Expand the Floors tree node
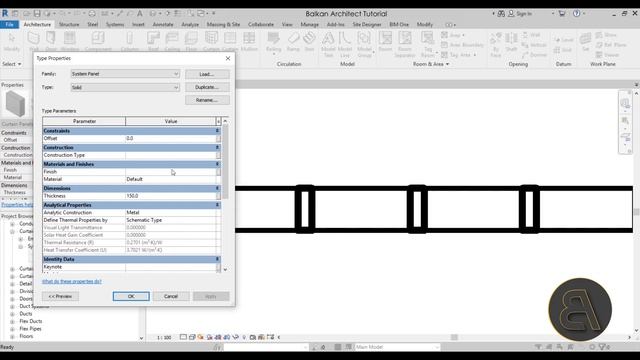This screenshot has height=360, width=640. pos(12,336)
